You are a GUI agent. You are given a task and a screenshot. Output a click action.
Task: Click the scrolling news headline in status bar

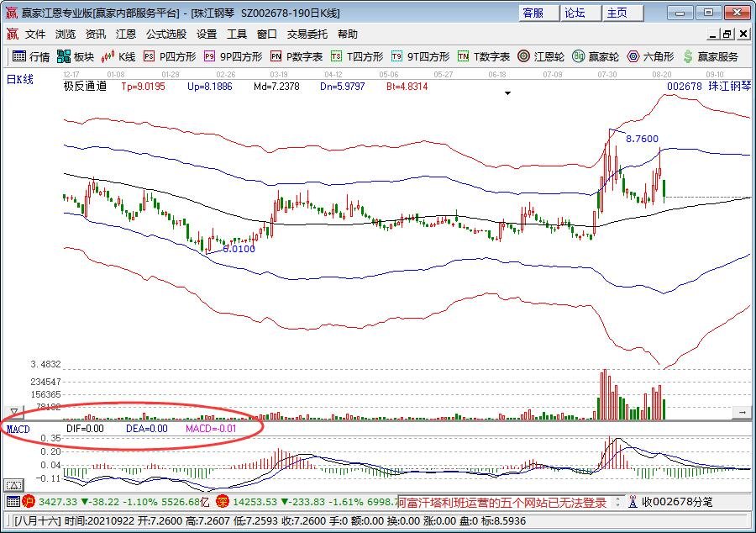pyautogui.click(x=503, y=503)
